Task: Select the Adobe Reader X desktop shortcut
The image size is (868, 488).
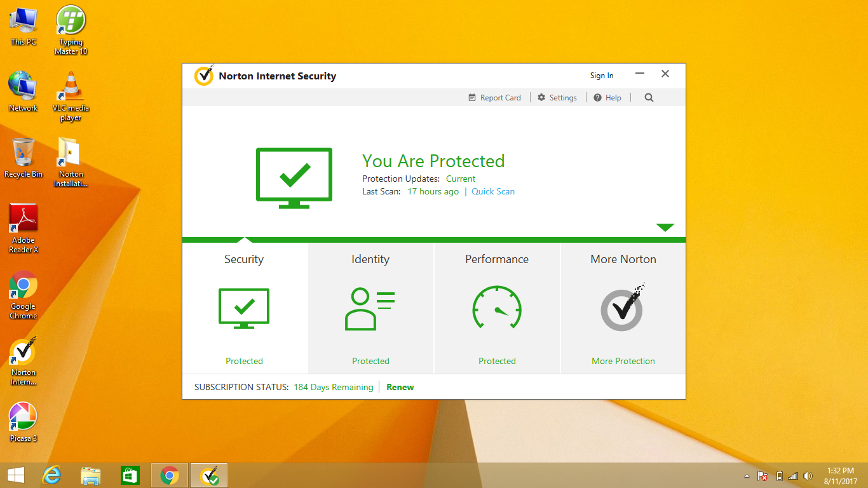Action: (24, 229)
